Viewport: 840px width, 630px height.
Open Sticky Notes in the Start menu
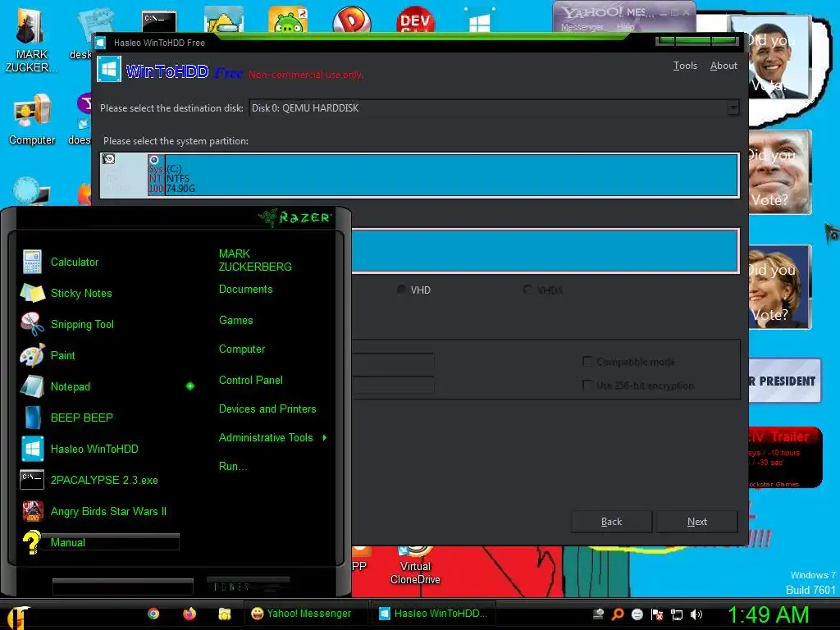coord(81,293)
